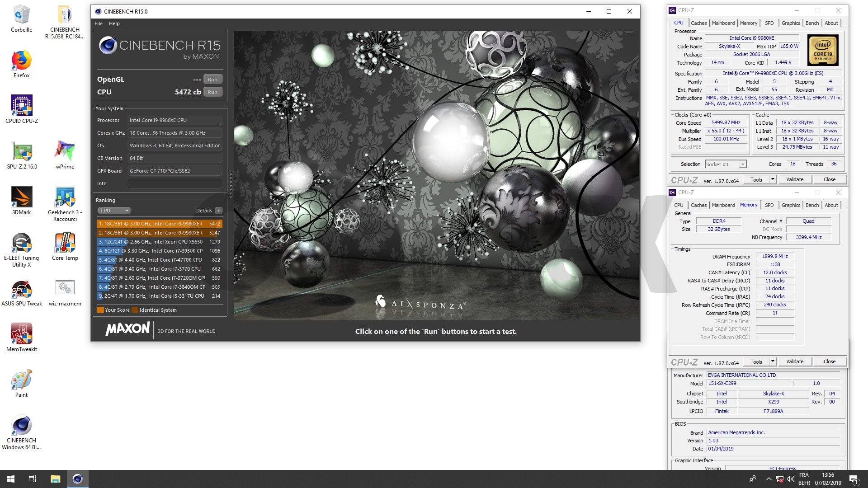Open Graphics tab in Memory CPU-Z window
The image size is (868, 488).
(x=791, y=205)
